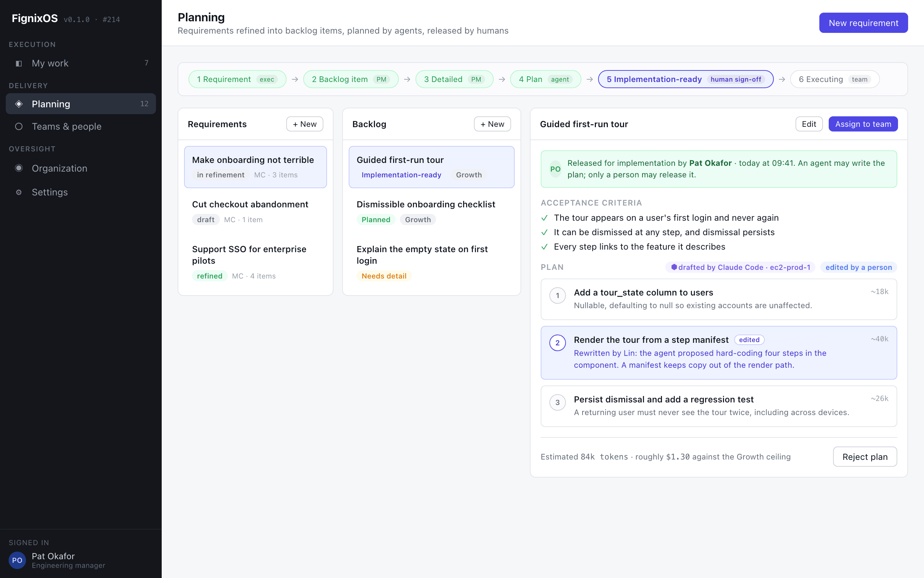This screenshot has height=578, width=924.
Task: Click Pat Okafor avatar in sidebar footer
Action: pos(17,560)
